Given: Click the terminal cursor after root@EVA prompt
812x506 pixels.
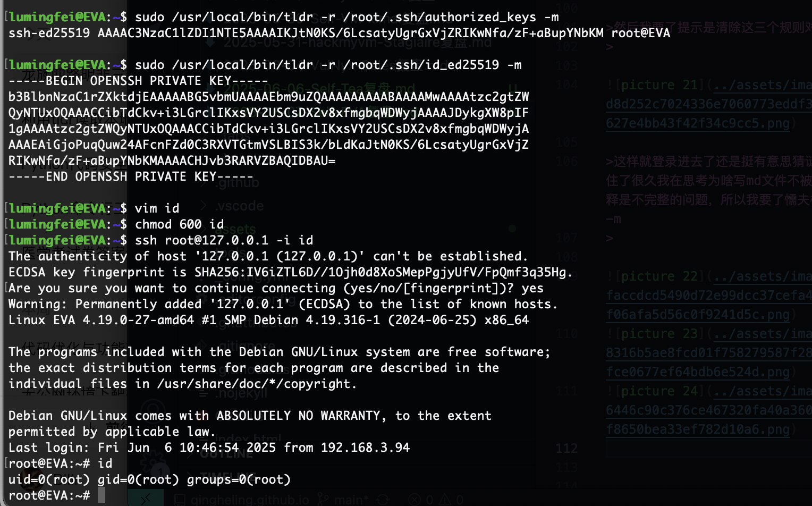Looking at the screenshot, I should [x=101, y=495].
